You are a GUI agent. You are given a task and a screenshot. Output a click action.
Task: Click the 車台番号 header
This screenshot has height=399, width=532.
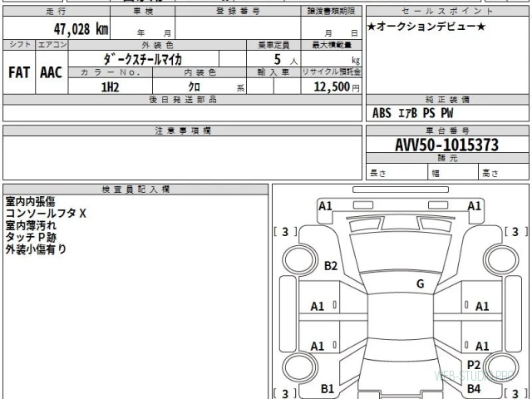click(x=447, y=131)
